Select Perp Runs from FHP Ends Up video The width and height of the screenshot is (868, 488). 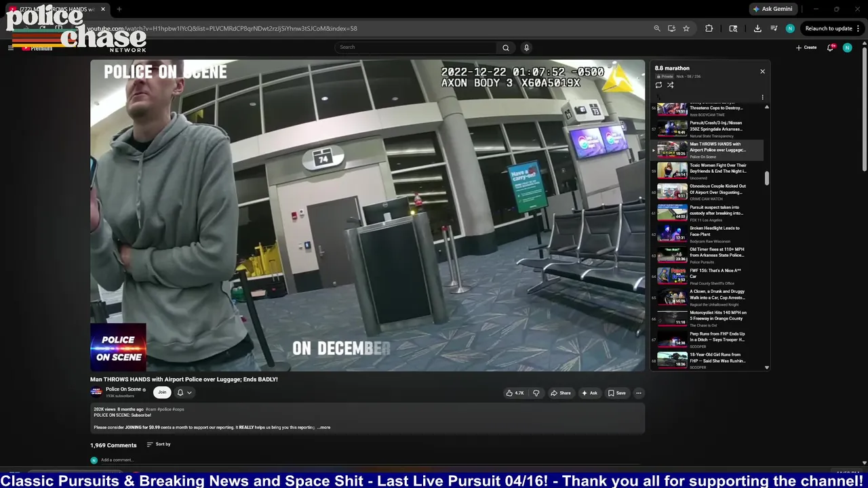tap(708, 339)
